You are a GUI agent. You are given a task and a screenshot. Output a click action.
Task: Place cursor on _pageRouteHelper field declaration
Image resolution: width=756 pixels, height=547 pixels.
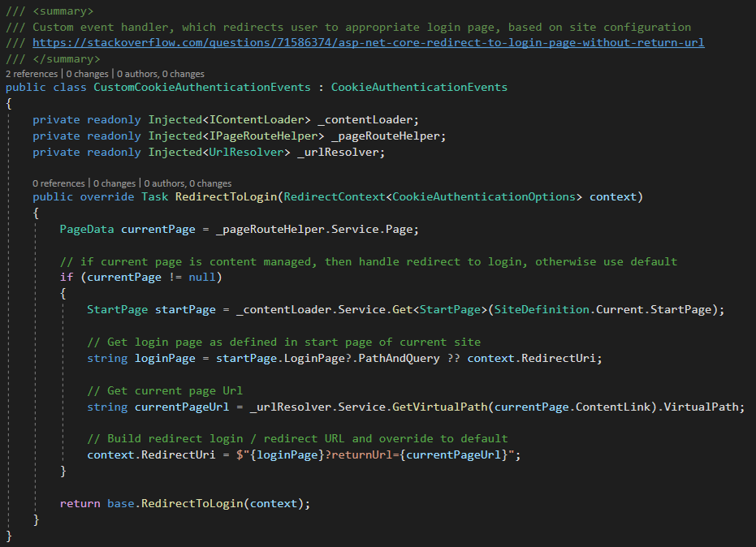[x=388, y=136]
